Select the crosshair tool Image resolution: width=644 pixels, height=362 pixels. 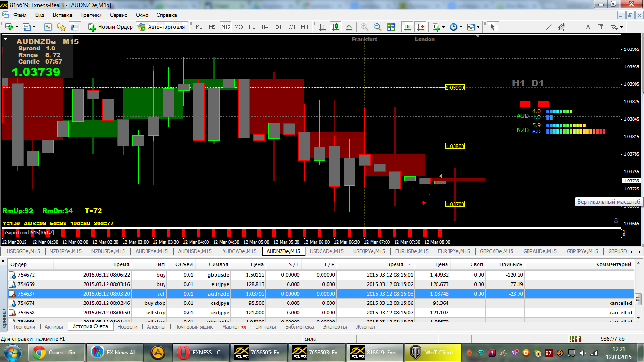pos(506,27)
